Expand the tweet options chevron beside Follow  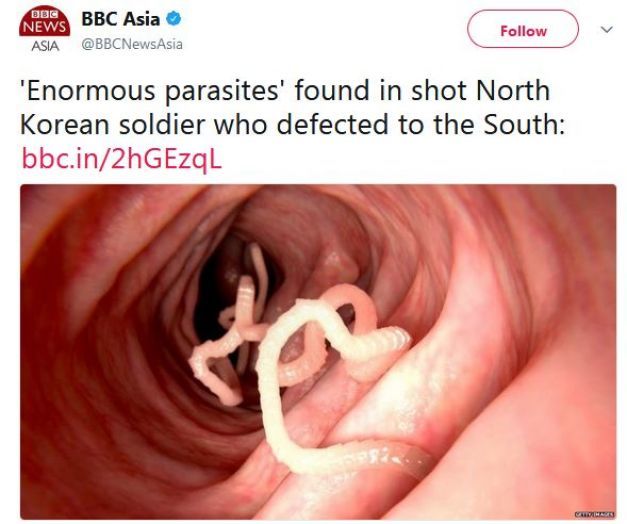(x=607, y=29)
